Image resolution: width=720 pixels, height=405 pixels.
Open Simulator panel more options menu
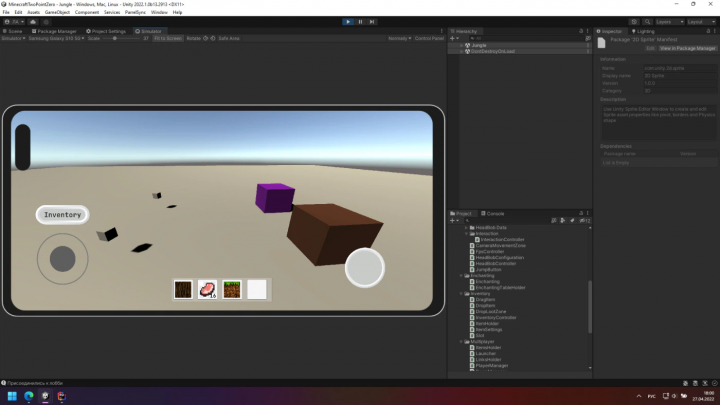pyautogui.click(x=442, y=31)
